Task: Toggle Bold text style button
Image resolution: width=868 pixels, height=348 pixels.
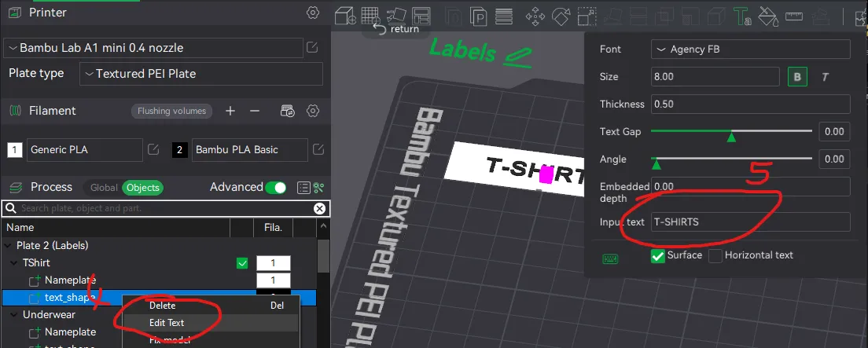Action: [797, 77]
